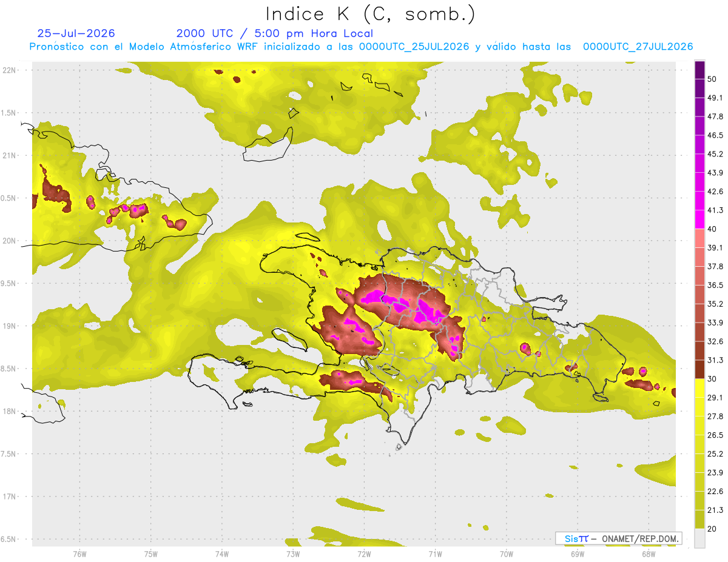Click the "45.2" color scale value
728x562 pixels.
coord(715,154)
